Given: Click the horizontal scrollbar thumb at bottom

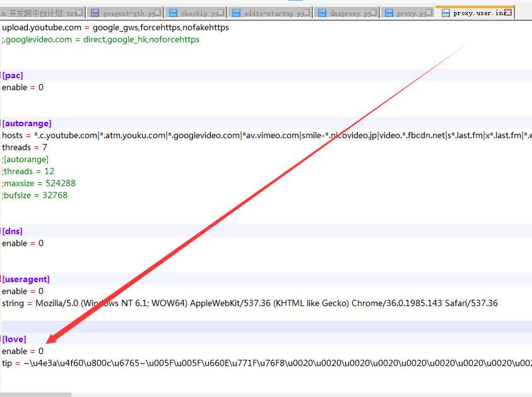Looking at the screenshot, I should [x=35, y=395].
